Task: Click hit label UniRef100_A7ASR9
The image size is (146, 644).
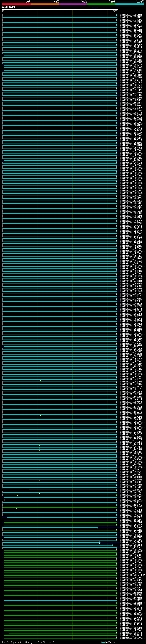Action: [131, 517]
